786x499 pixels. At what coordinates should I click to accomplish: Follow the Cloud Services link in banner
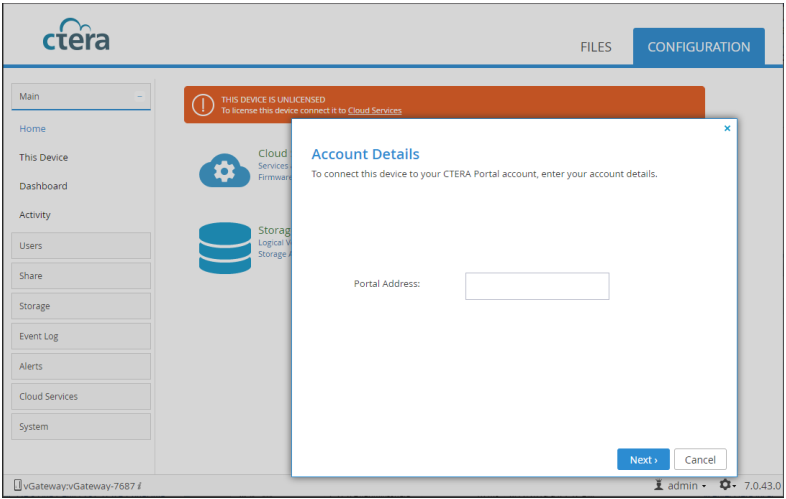coord(374,110)
